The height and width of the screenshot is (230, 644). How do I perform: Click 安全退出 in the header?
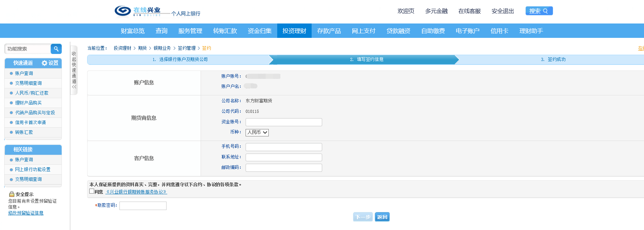pos(502,11)
